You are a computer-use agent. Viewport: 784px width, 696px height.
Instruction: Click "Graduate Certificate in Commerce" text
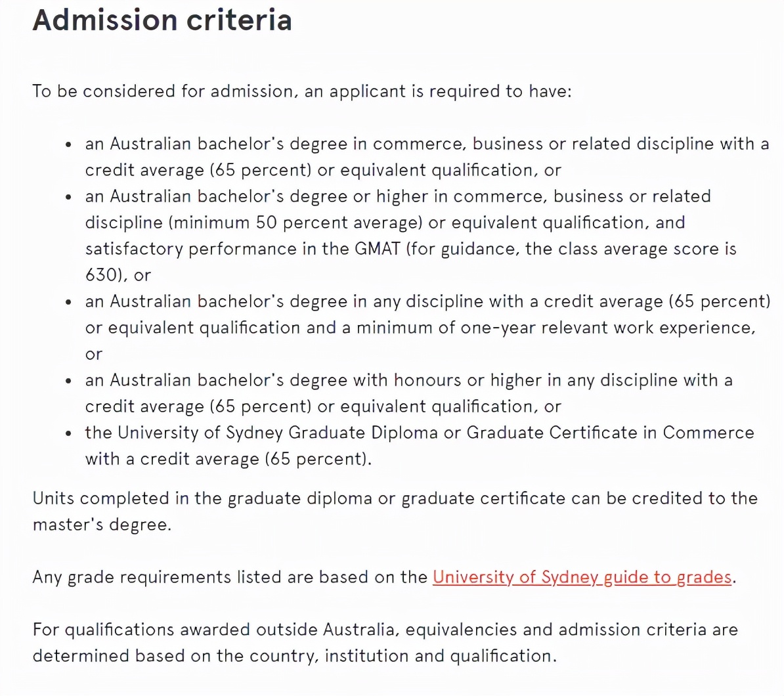pyautogui.click(x=610, y=433)
